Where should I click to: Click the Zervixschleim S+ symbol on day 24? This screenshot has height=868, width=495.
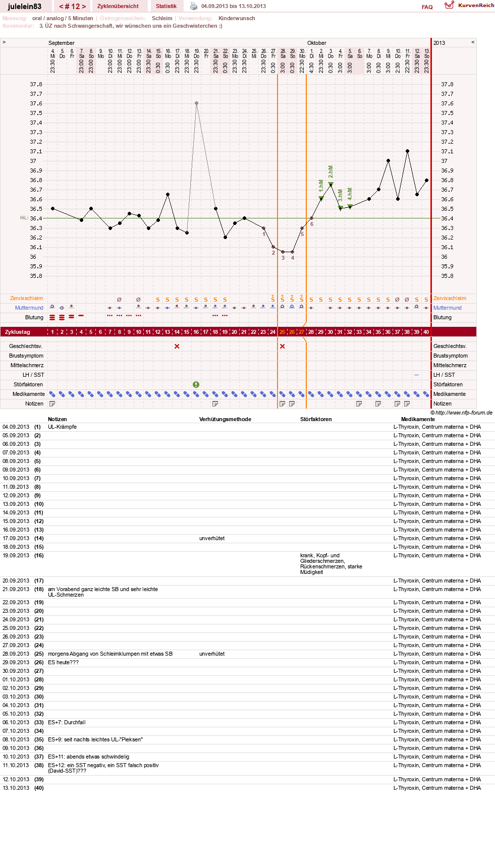[273, 299]
